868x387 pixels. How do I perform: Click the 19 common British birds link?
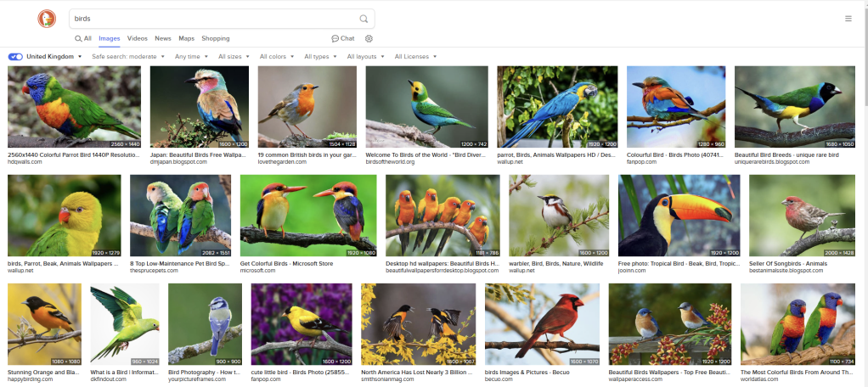click(306, 155)
